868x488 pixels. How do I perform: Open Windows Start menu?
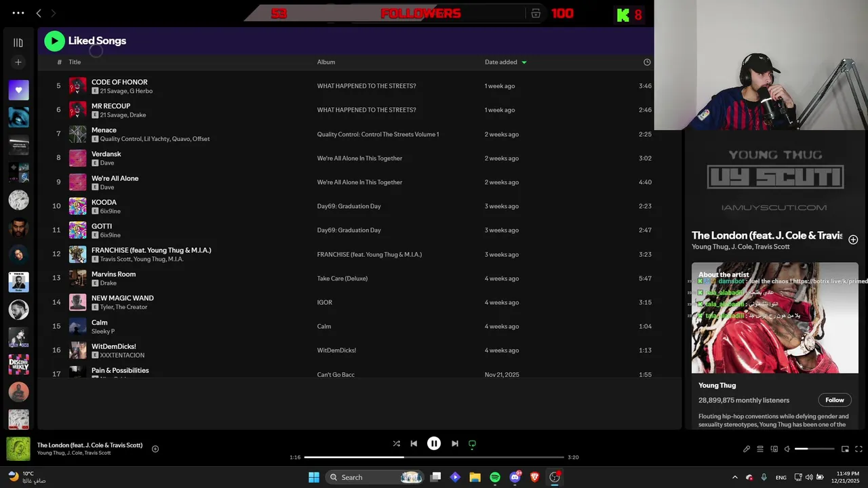tap(314, 477)
